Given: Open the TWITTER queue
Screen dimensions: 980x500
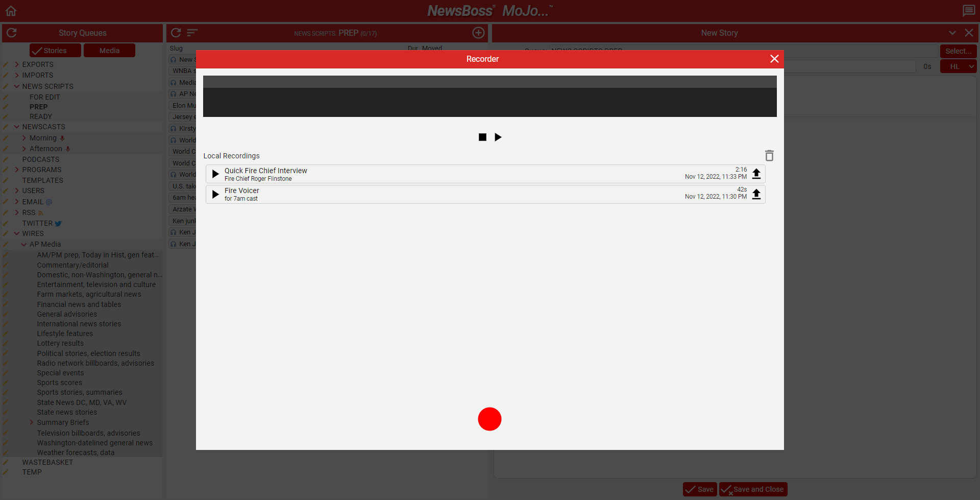Looking at the screenshot, I should coord(37,223).
